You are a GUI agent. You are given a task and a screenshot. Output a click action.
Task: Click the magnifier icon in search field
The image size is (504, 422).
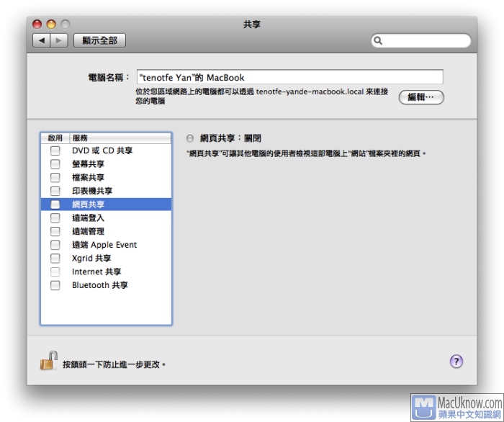(x=378, y=41)
